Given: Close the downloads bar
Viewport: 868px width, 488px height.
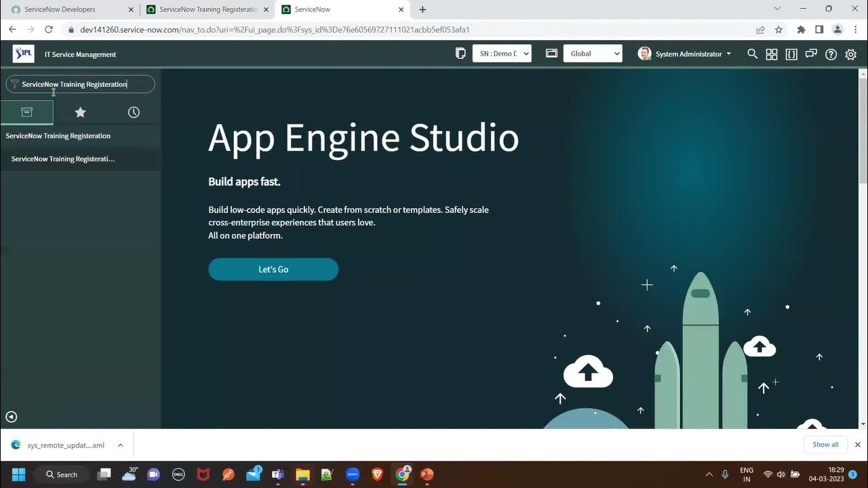Looking at the screenshot, I should pos(857,445).
